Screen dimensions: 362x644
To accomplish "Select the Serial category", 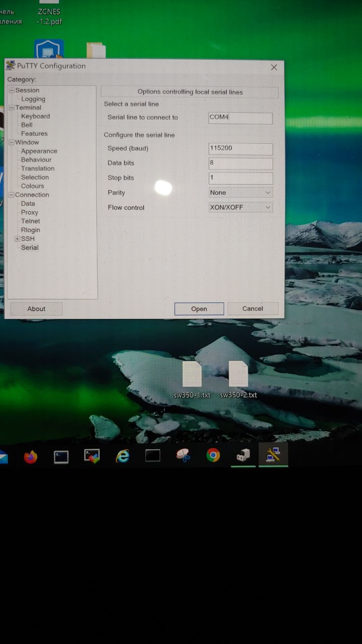I will click(30, 248).
